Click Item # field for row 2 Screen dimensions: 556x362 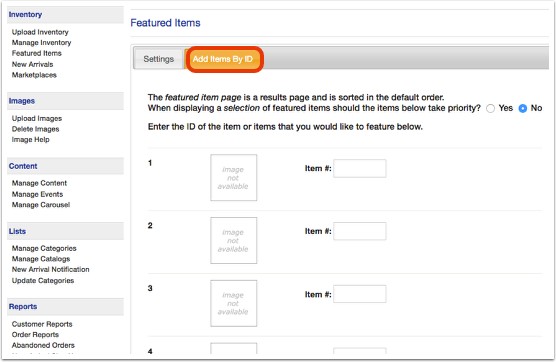click(x=360, y=231)
